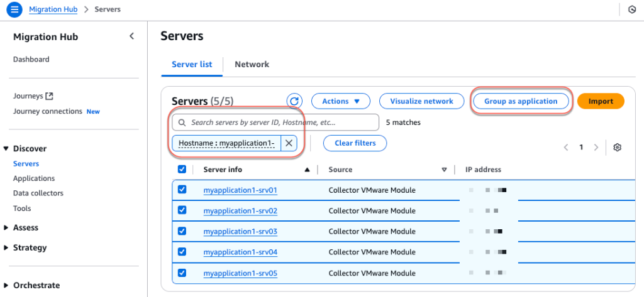Viewport: 644px width, 297px height.
Task: Click the 5 matches text
Action: click(403, 122)
